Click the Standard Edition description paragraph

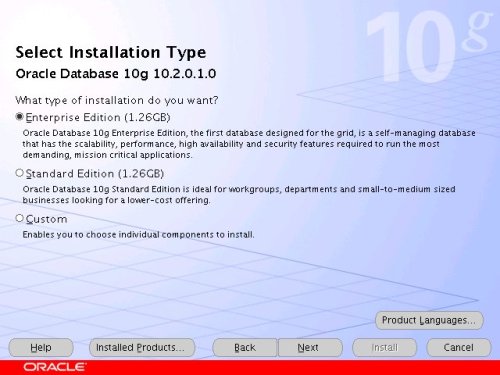tap(239, 195)
